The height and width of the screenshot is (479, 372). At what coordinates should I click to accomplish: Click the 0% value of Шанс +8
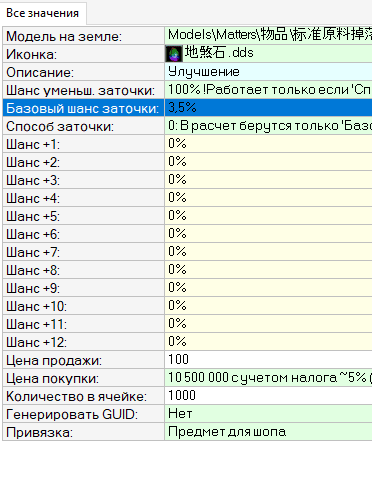pyautogui.click(x=268, y=270)
